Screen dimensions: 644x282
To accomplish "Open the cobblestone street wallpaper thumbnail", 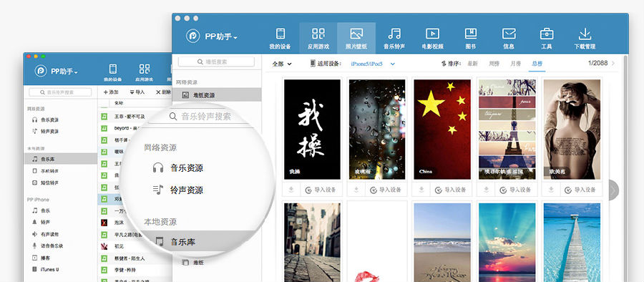I will pyautogui.click(x=312, y=243).
